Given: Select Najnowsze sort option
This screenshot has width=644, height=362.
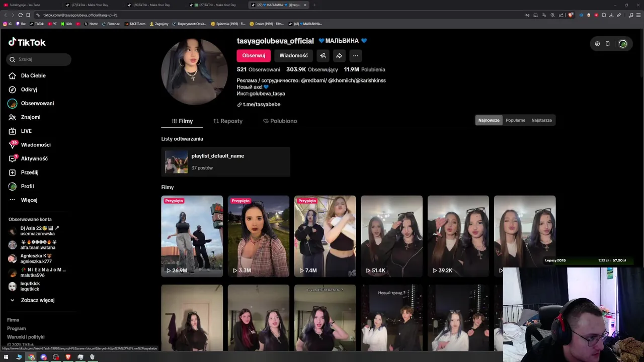Looking at the screenshot, I should tap(489, 120).
